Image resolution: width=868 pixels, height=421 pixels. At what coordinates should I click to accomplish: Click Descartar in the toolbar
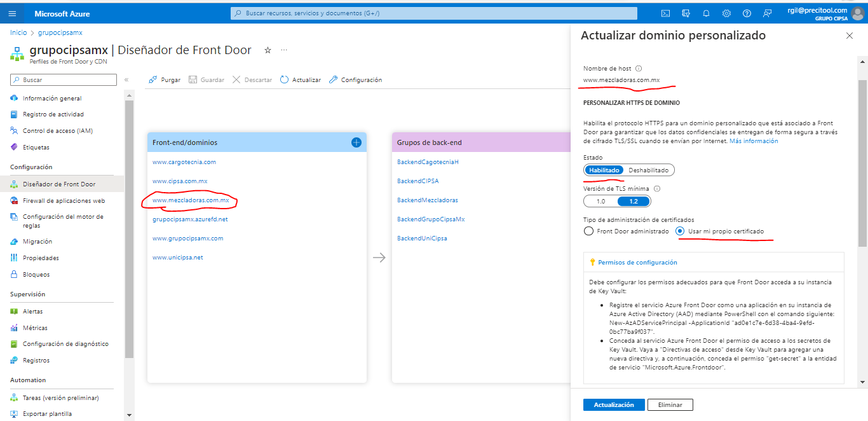tap(252, 80)
